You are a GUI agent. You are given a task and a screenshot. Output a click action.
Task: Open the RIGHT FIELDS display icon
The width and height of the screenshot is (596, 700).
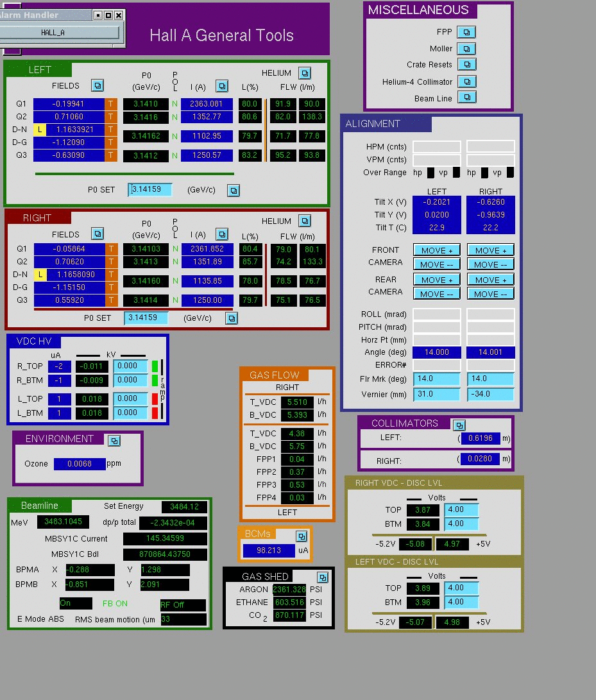coord(98,234)
